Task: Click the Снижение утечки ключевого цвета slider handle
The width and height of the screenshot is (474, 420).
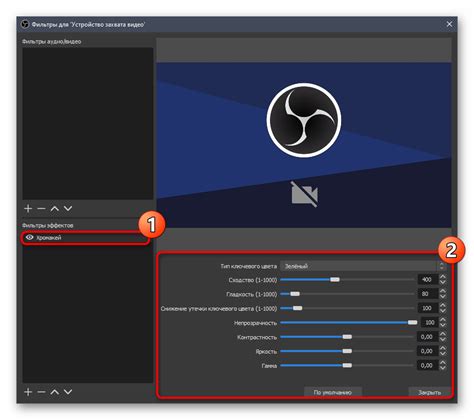Action: click(x=297, y=308)
